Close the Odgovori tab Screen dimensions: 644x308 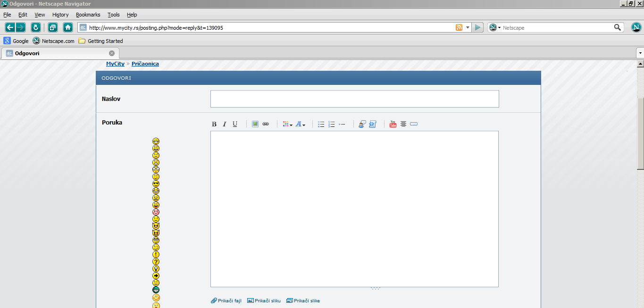(112, 53)
